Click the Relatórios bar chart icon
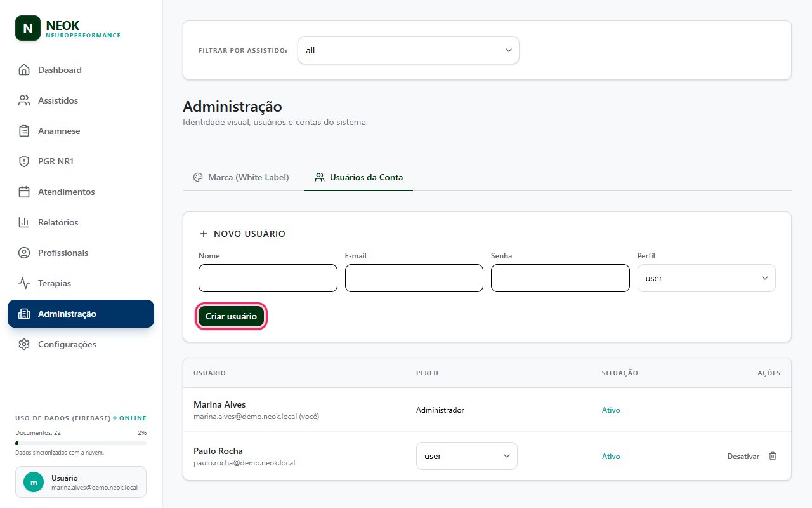The height and width of the screenshot is (508, 812). [24, 222]
